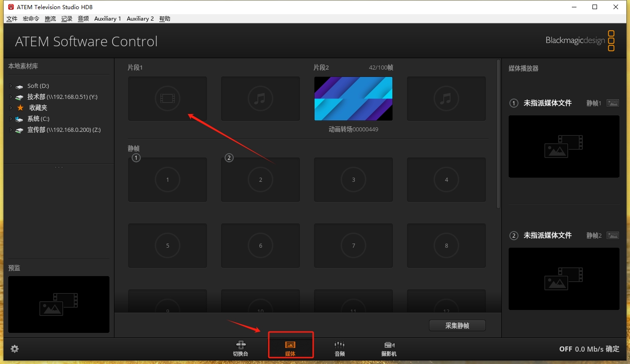Select still slot 4
Image resolution: width=630 pixels, height=364 pixels.
pyautogui.click(x=446, y=179)
